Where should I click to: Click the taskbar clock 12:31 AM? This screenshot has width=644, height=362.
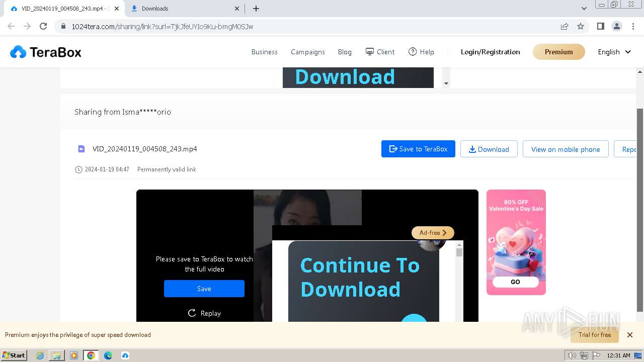click(x=618, y=355)
